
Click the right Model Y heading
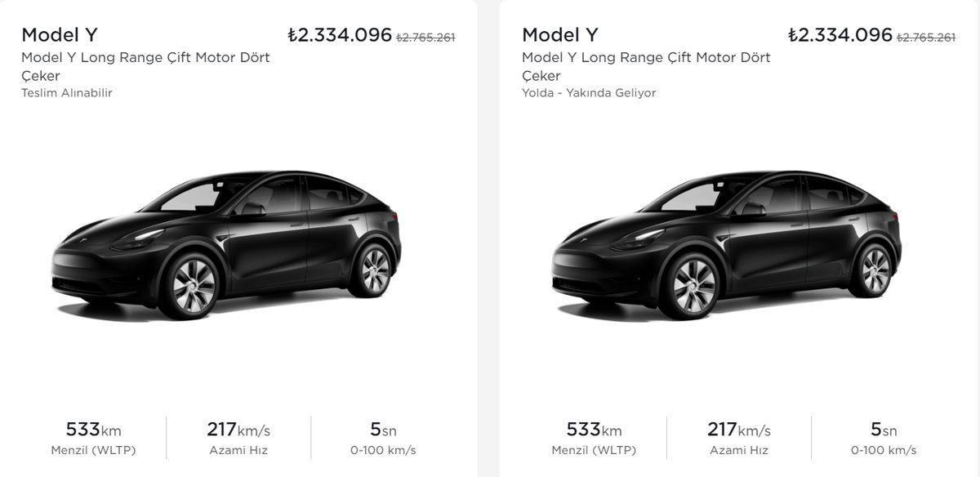point(560,34)
